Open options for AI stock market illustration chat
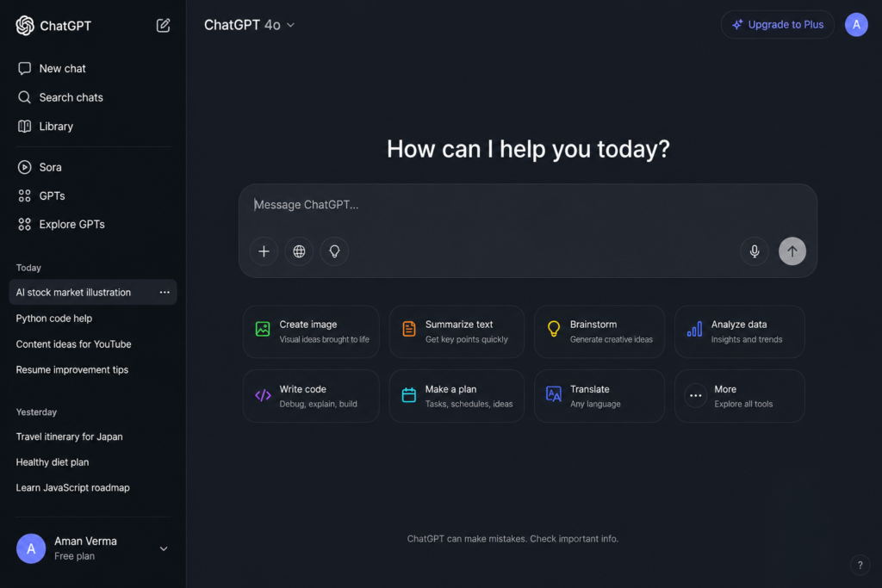This screenshot has width=882, height=588. pos(165,293)
